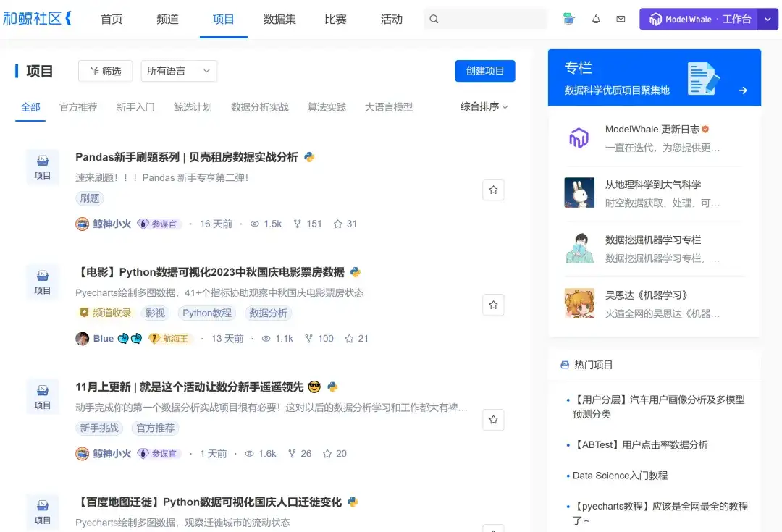Click project icon beside Pandas新手刷题系列
This screenshot has height=532, width=782.
[x=43, y=167]
